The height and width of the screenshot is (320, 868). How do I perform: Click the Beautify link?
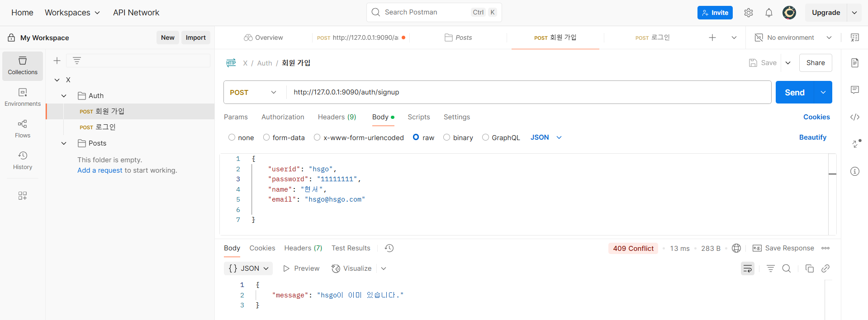coord(812,137)
